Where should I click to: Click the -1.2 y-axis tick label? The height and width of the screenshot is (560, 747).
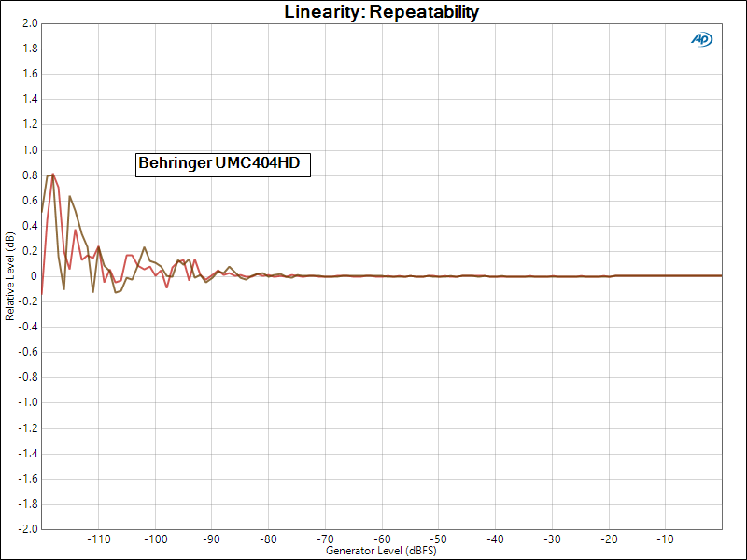point(28,428)
